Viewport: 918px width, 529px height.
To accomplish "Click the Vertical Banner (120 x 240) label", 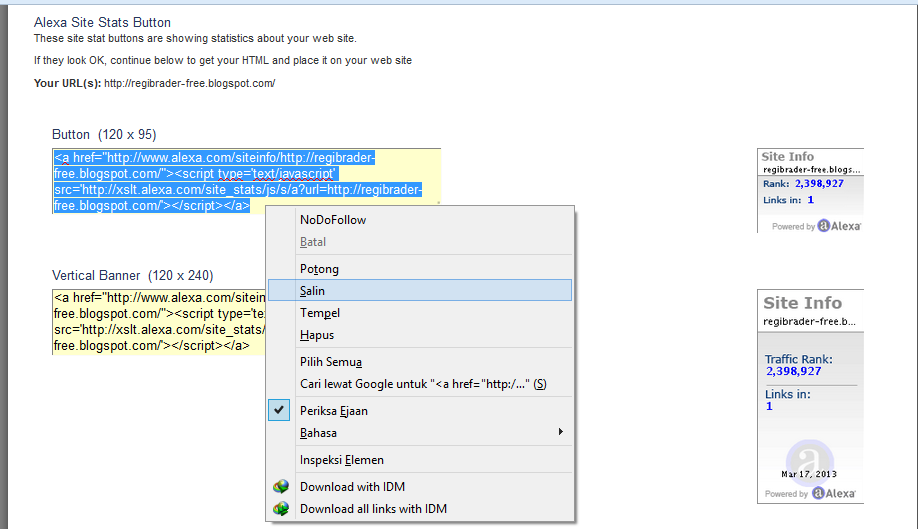I will pyautogui.click(x=133, y=276).
